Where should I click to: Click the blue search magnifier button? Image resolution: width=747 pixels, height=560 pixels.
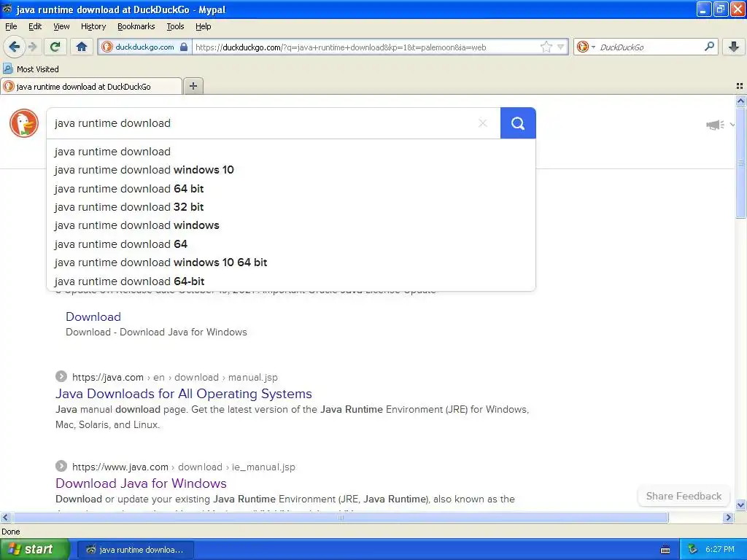coord(518,123)
